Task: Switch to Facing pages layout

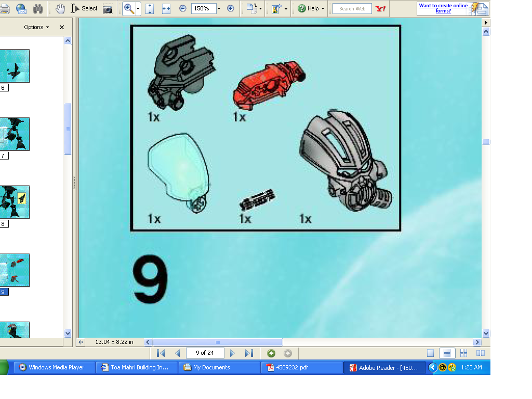Action: [x=480, y=353]
